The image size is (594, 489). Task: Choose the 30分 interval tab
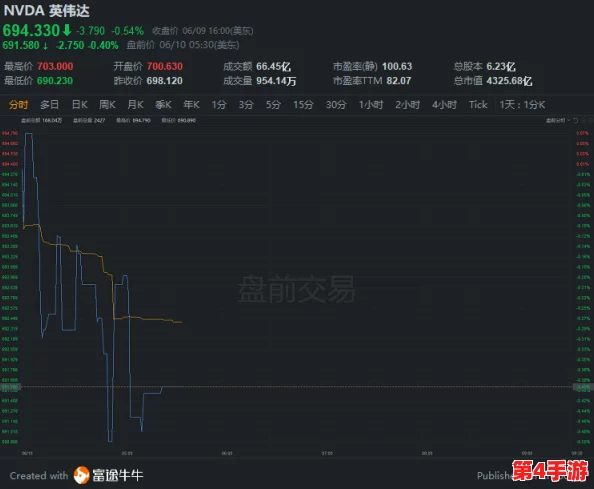point(336,105)
